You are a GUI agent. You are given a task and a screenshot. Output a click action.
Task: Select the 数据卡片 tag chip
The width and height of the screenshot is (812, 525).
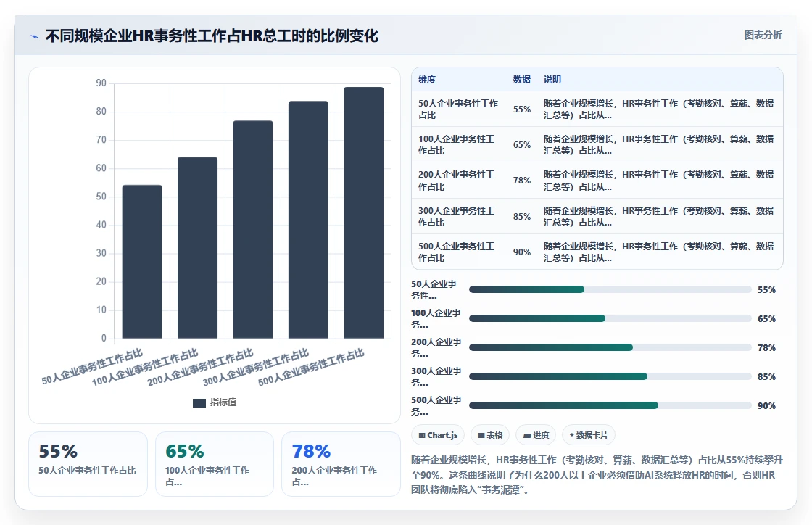tap(589, 435)
